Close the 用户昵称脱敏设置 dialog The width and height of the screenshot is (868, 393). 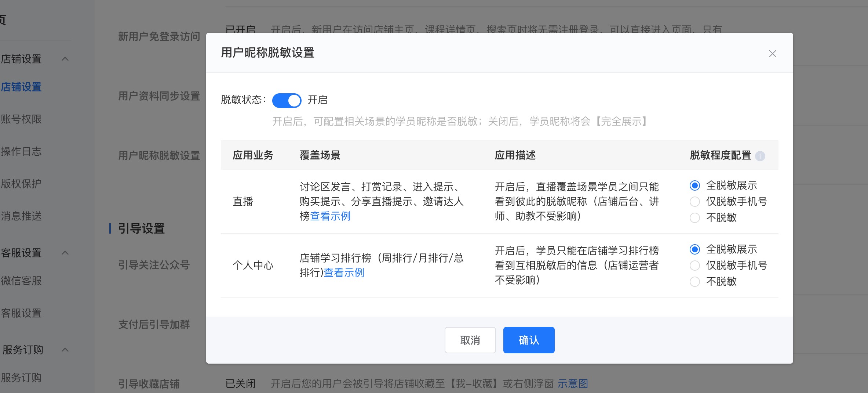772,54
